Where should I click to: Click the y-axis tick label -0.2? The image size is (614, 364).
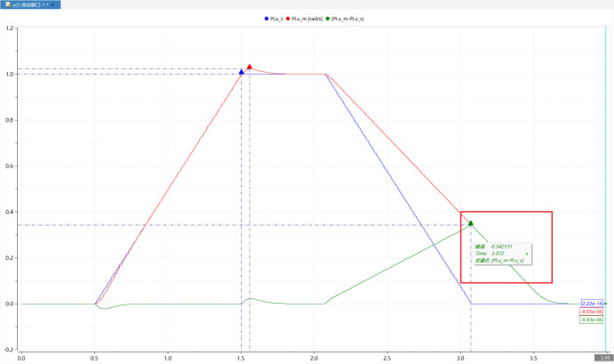(x=10, y=350)
